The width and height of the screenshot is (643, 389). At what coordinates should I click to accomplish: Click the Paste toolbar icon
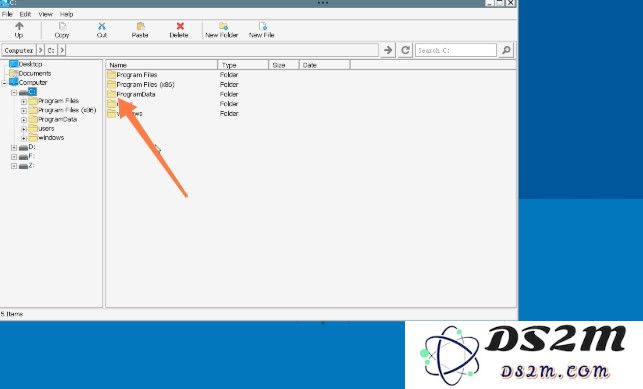tap(140, 30)
